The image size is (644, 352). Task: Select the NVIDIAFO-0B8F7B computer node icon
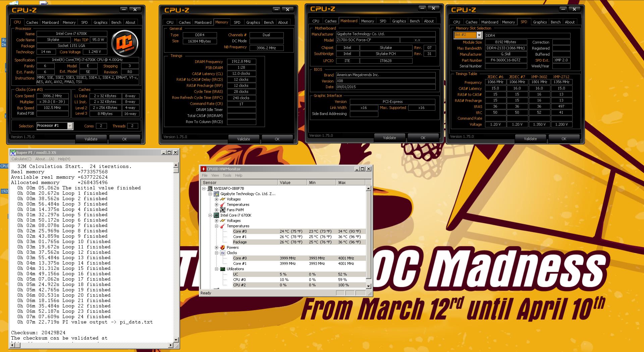[x=210, y=188]
